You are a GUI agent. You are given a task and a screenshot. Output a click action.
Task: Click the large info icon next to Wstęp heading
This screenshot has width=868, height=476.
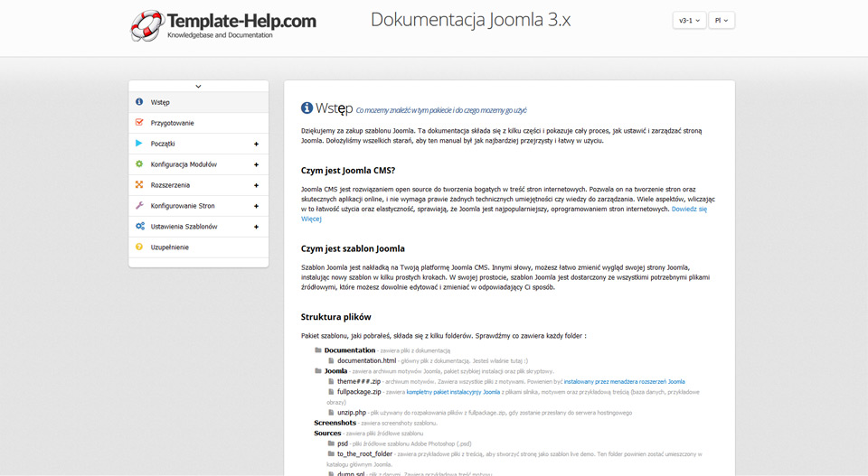(307, 107)
